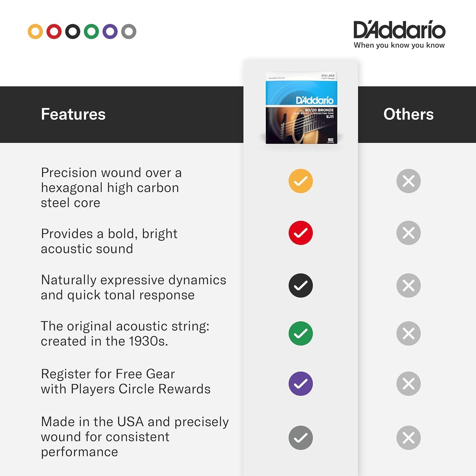Screen dimensions: 476x476
Task: Click the gray X for the 1930s row
Action: click(408, 333)
